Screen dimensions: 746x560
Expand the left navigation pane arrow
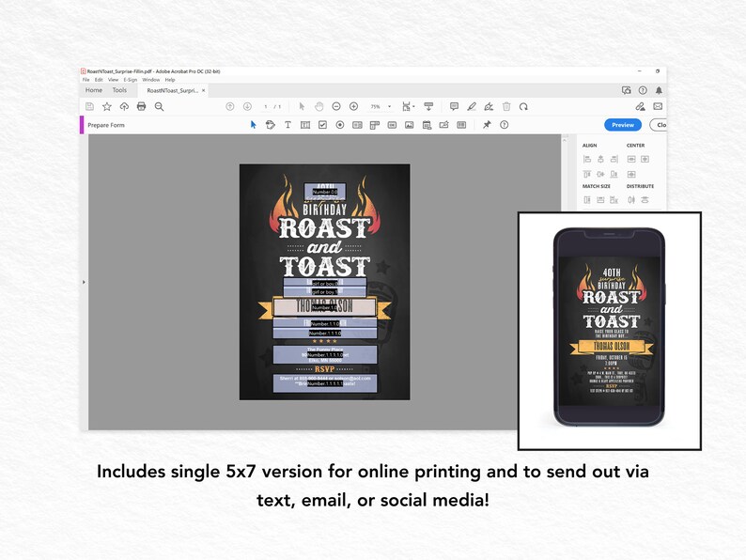84,282
